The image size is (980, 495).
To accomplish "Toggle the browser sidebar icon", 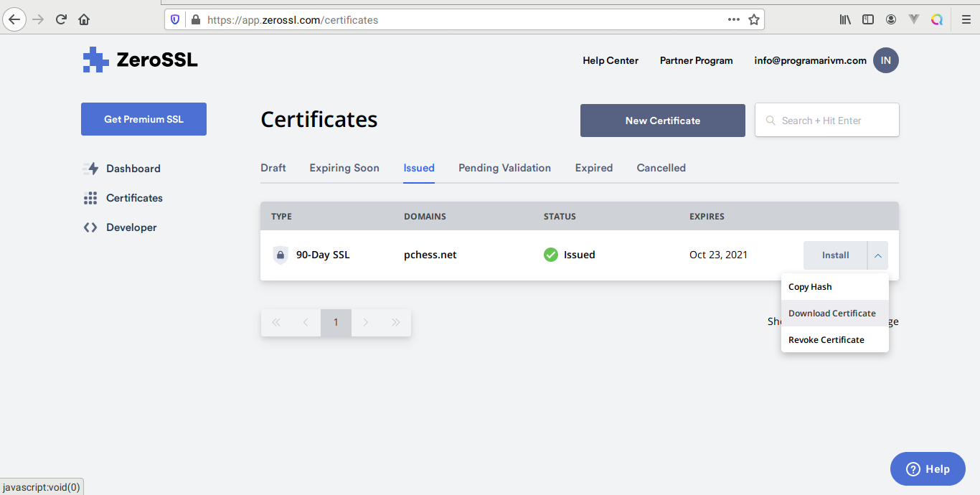I will point(868,20).
